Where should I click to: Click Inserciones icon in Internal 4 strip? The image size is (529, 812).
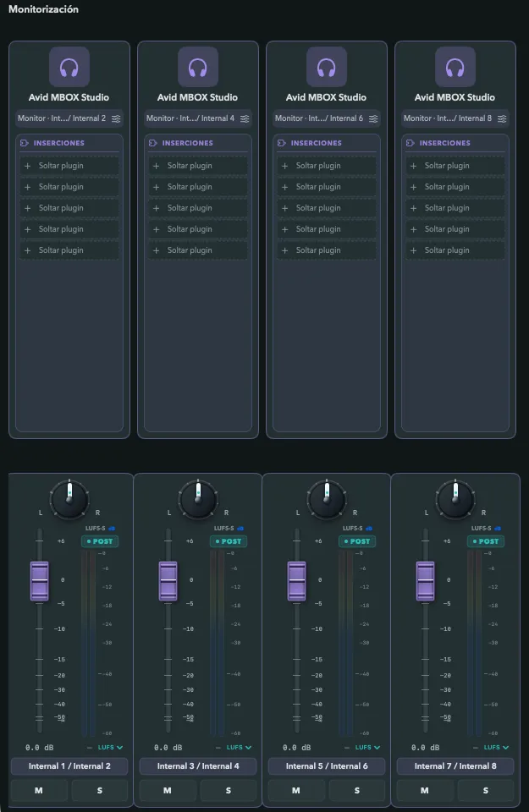pos(153,143)
